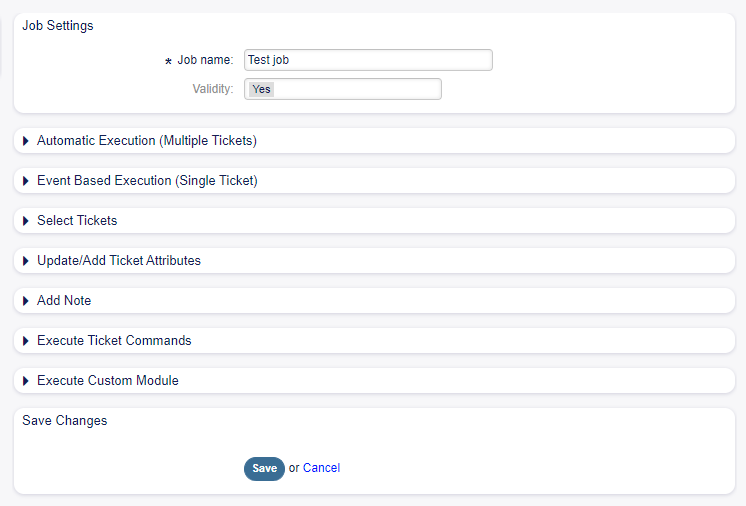The width and height of the screenshot is (746, 506).
Task: Click the Execute Ticket Commands triangle icon
Action: [x=26, y=341]
